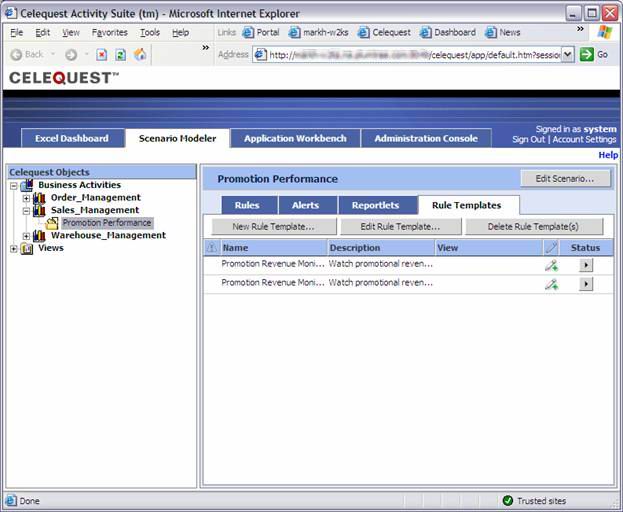Click status arrow button in second template row

[x=586, y=284]
